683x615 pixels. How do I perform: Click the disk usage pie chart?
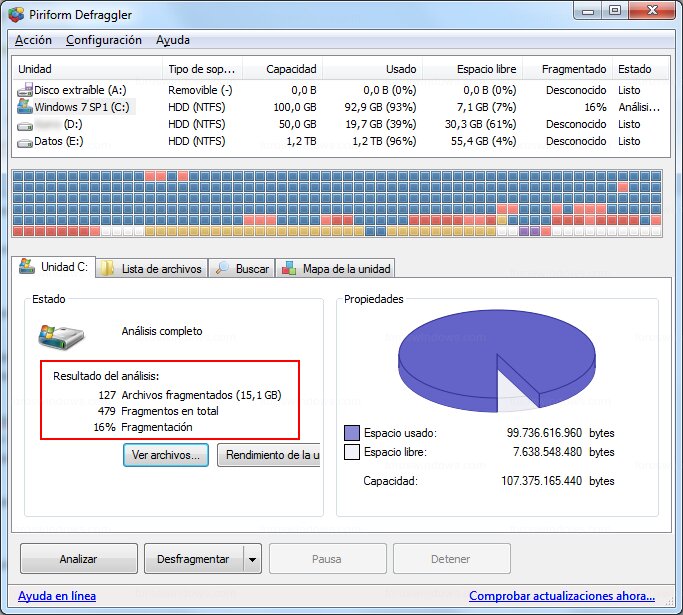point(497,361)
